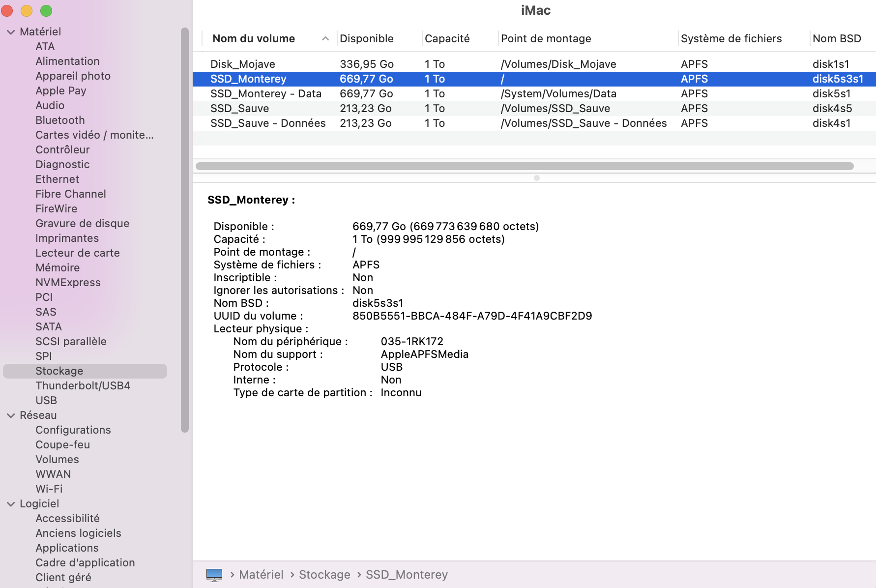The image size is (876, 588).
Task: Select the SSD_Sauve - Données volume row
Action: 268,123
